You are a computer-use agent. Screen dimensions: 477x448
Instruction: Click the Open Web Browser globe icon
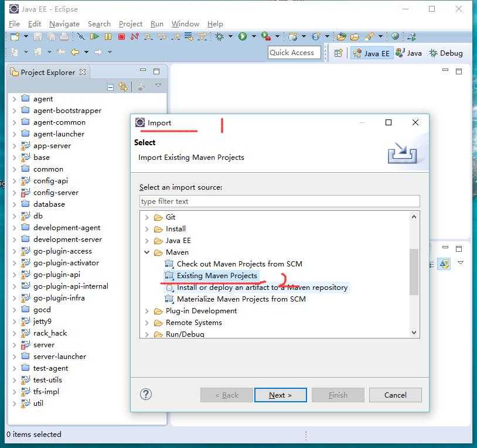(395, 36)
